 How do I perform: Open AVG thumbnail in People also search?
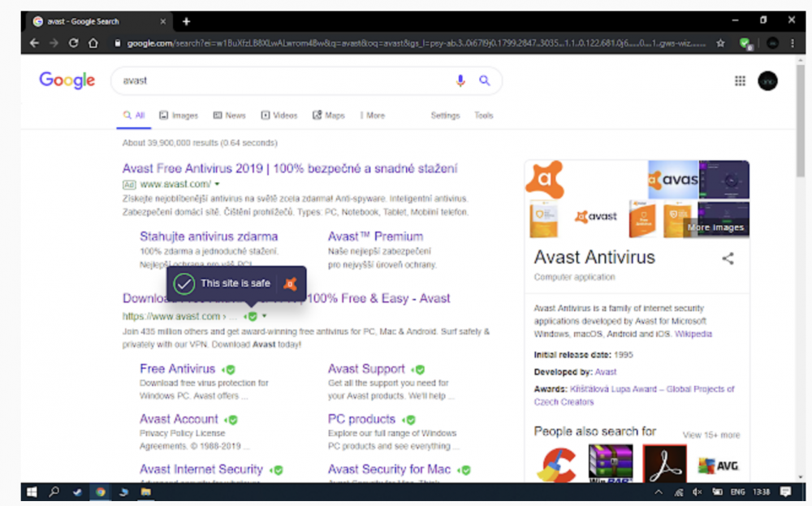point(718,465)
